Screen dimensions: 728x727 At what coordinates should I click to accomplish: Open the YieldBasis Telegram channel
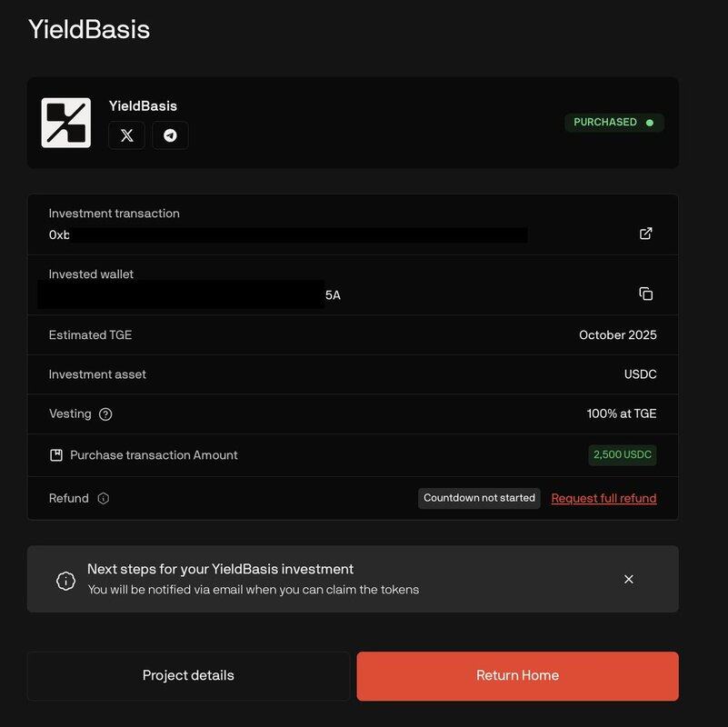coord(170,135)
